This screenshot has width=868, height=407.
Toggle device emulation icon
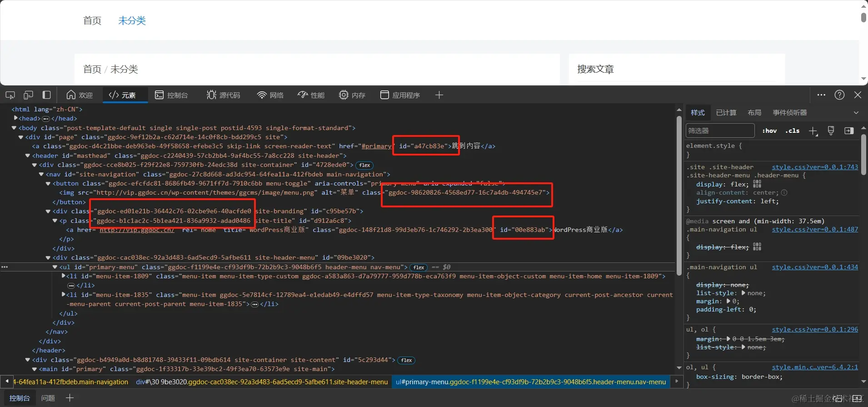pos(28,95)
